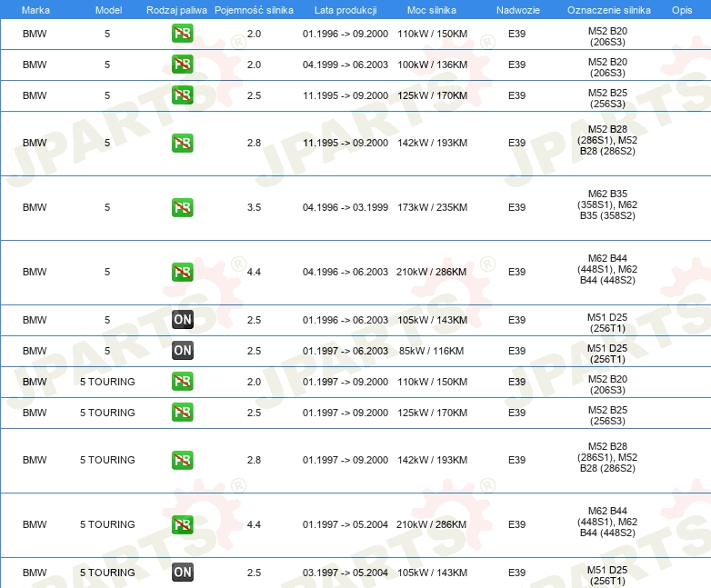The image size is (711, 588).
Task: Sort by Pojemność silnika header
Action: (254, 10)
